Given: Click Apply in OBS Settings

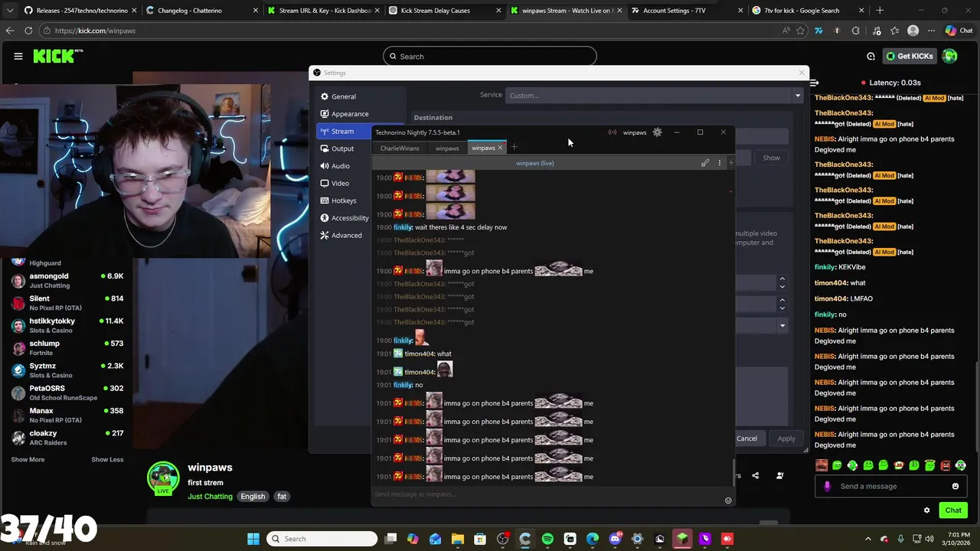Looking at the screenshot, I should click(x=786, y=439).
